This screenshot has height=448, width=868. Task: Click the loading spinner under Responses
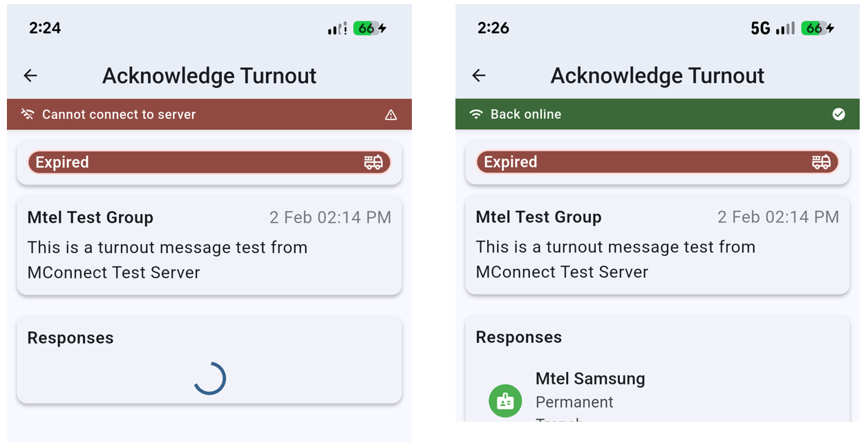209,378
